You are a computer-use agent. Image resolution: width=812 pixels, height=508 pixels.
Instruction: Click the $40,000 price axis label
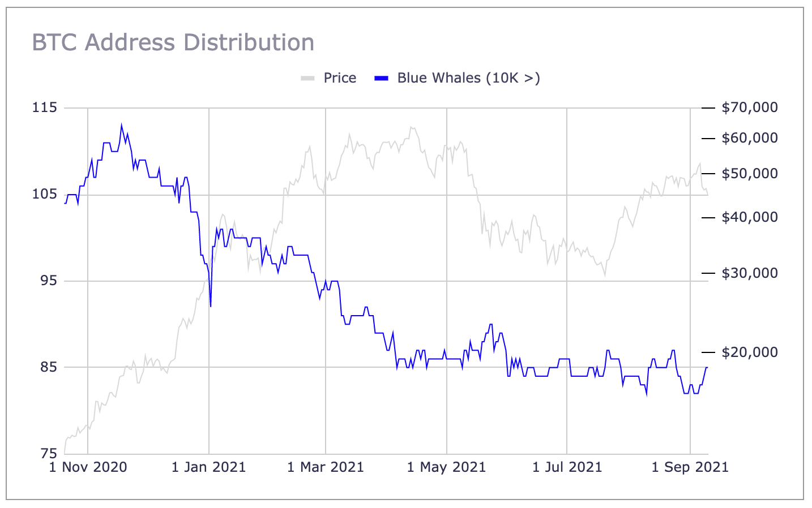coord(750,217)
